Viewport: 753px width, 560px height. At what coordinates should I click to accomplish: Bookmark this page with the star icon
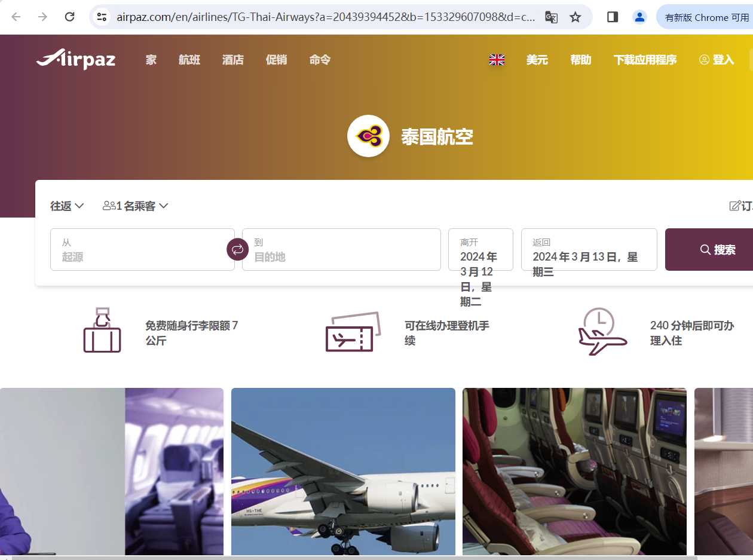coord(575,17)
